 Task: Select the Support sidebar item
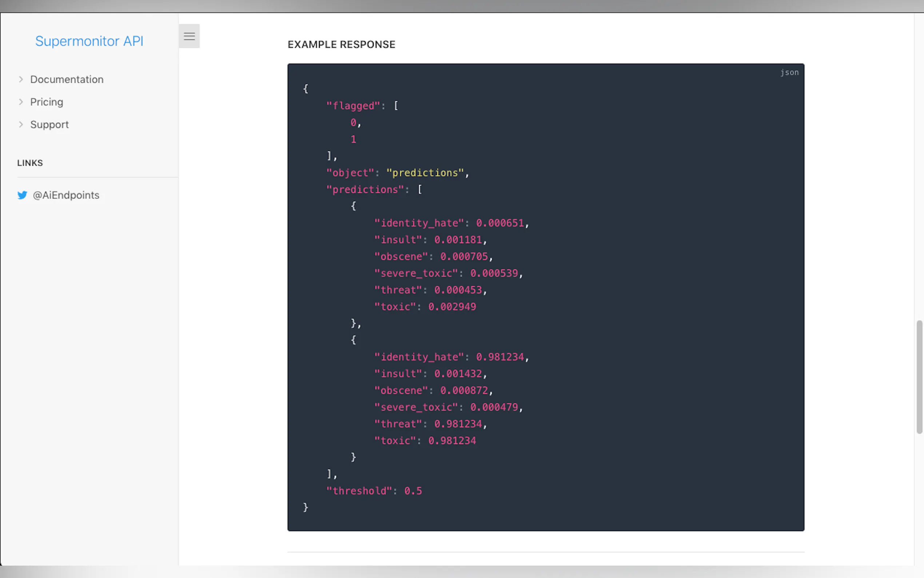click(x=49, y=124)
